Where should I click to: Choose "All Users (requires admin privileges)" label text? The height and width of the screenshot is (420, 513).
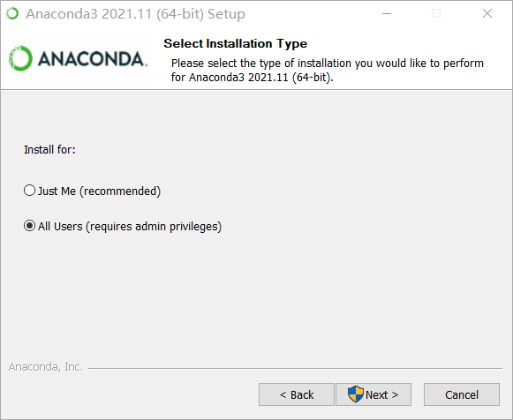[130, 227]
